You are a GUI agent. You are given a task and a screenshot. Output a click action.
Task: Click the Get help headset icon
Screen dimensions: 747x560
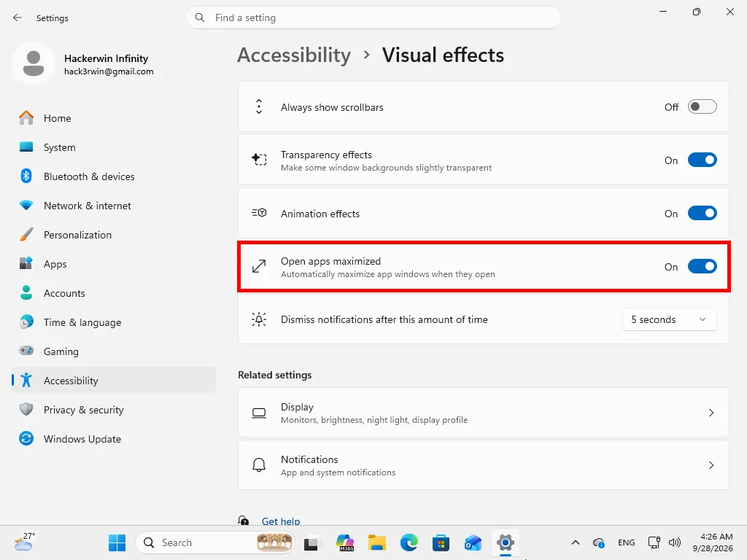(244, 521)
